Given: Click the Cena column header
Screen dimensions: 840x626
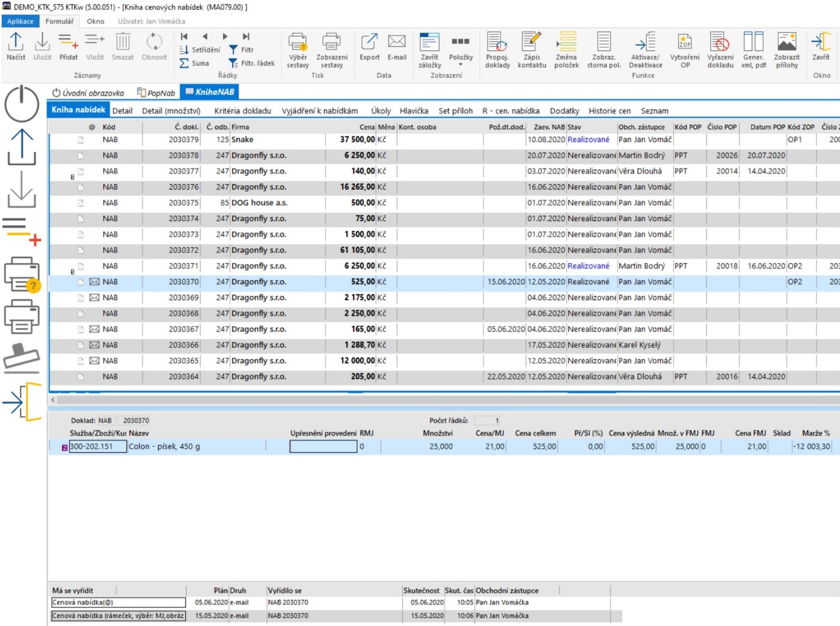Looking at the screenshot, I should (367, 127).
